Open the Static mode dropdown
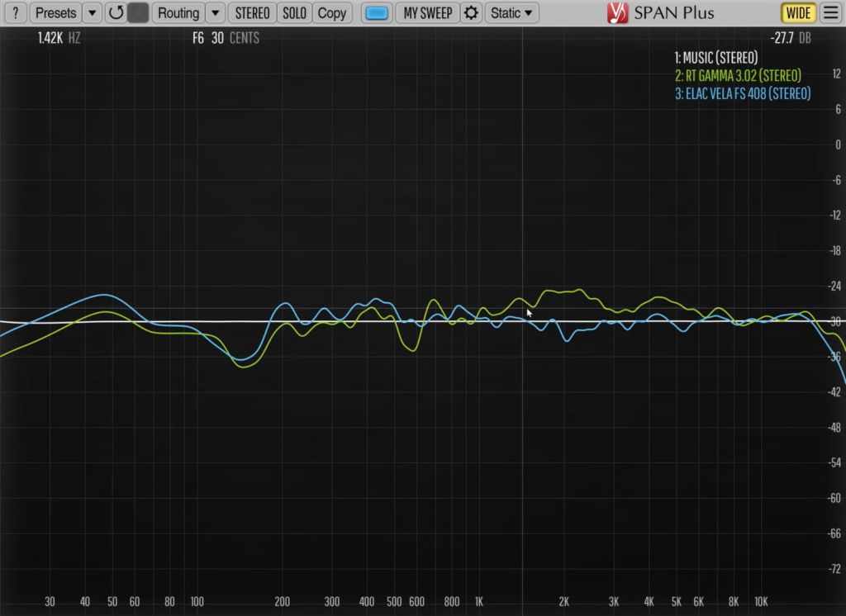 511,13
